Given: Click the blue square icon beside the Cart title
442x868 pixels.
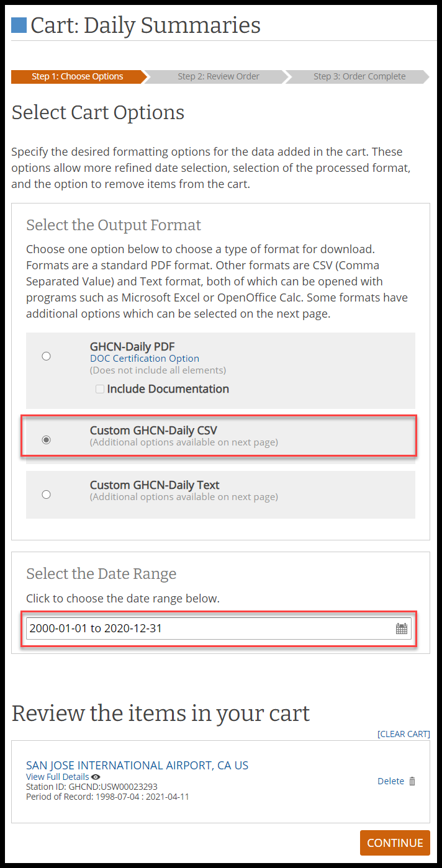Looking at the screenshot, I should click(19, 25).
